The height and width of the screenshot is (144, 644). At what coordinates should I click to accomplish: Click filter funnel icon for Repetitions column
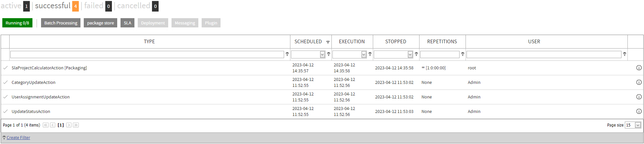[x=463, y=54]
